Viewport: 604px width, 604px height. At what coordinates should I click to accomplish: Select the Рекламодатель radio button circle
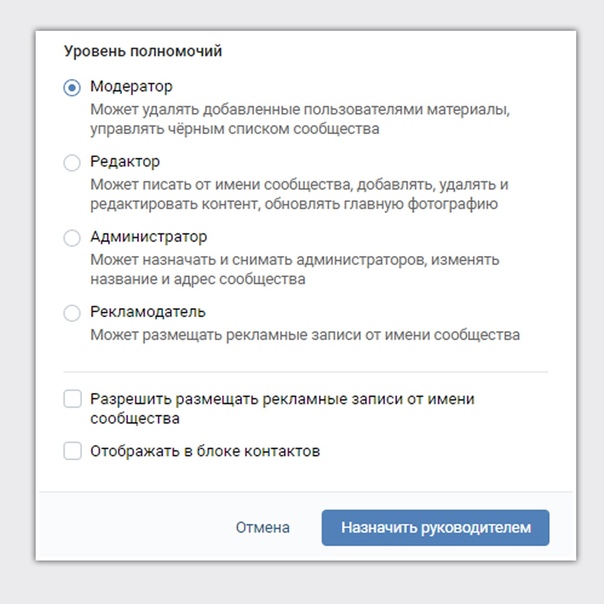[72, 313]
